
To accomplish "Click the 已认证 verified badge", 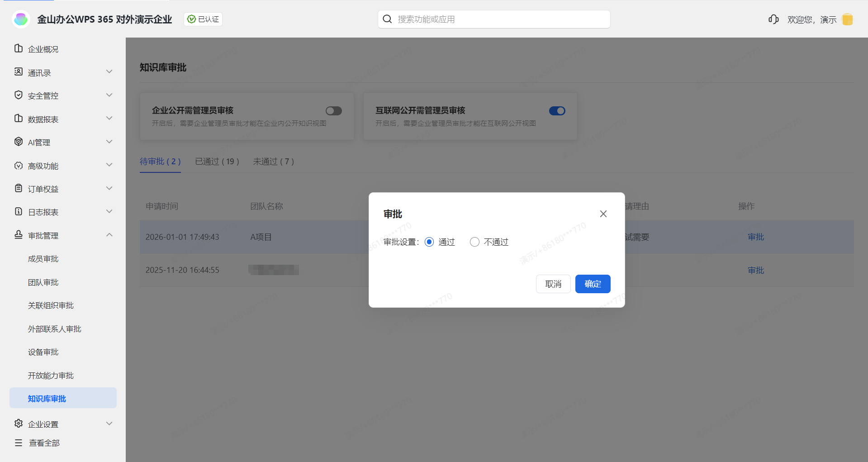I will click(203, 19).
